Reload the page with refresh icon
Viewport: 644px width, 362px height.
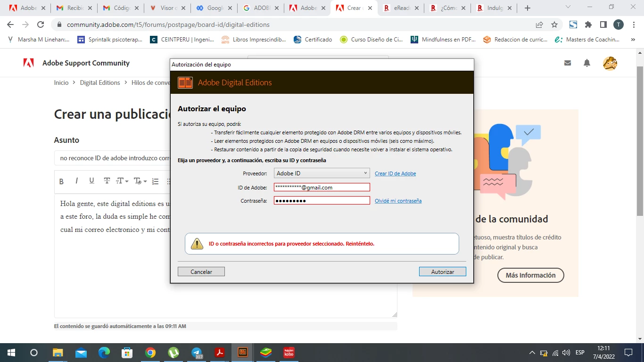click(41, 25)
